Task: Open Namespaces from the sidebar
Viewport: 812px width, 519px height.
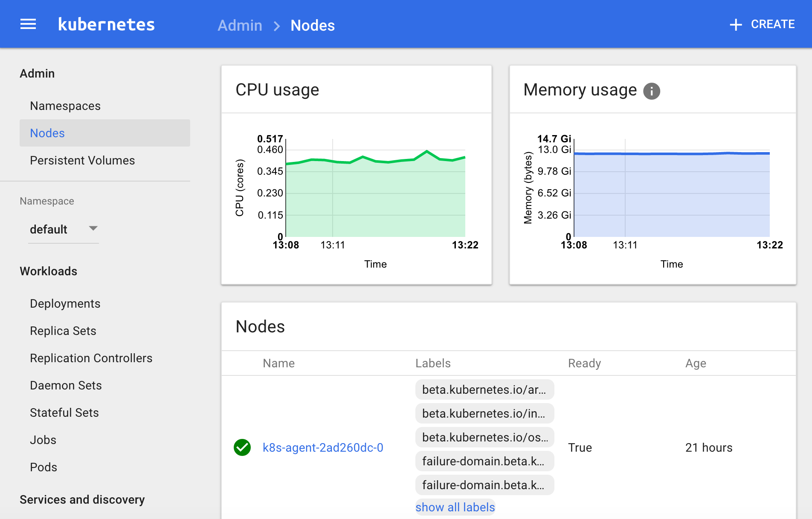Action: point(65,106)
